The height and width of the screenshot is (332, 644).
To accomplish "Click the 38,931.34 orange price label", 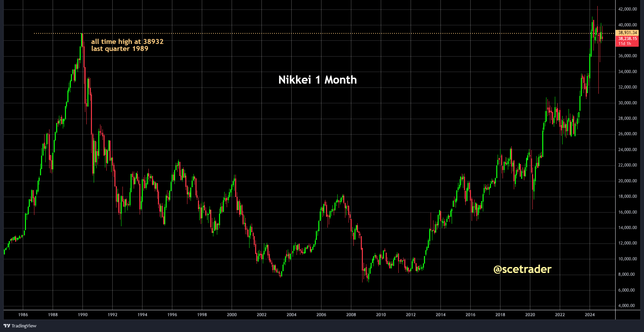I will coord(627,33).
